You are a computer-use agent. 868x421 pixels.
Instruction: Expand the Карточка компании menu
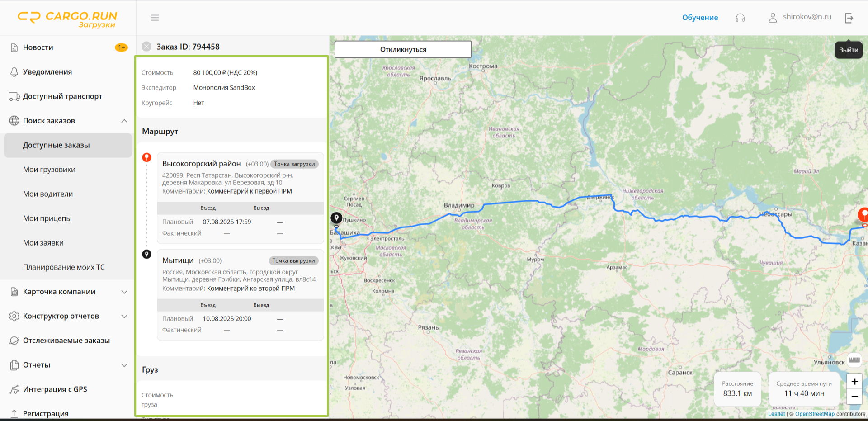click(x=124, y=292)
